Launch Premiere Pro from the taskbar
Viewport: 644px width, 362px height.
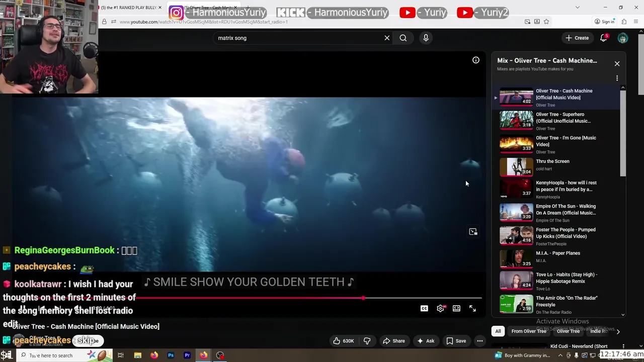coord(187,355)
